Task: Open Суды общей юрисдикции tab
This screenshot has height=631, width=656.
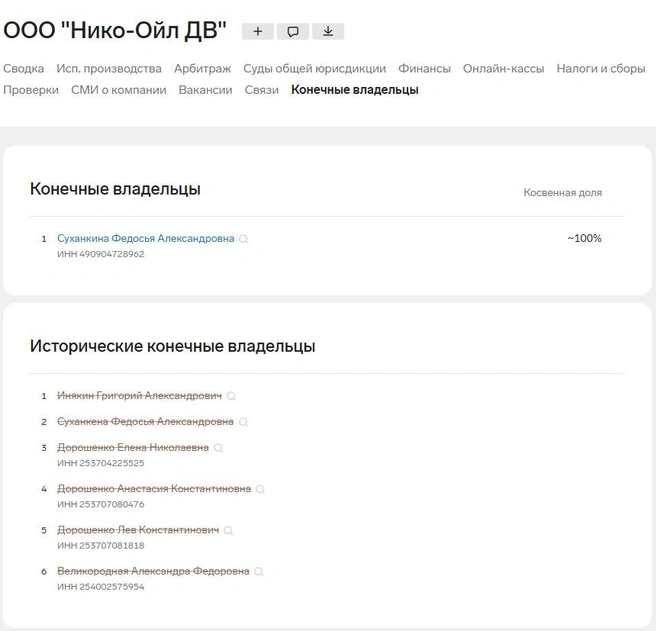Action: click(315, 69)
